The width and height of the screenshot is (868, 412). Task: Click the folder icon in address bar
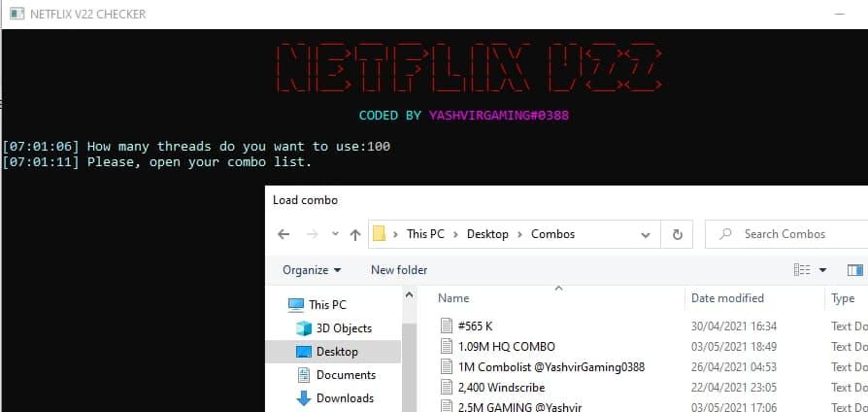point(379,233)
